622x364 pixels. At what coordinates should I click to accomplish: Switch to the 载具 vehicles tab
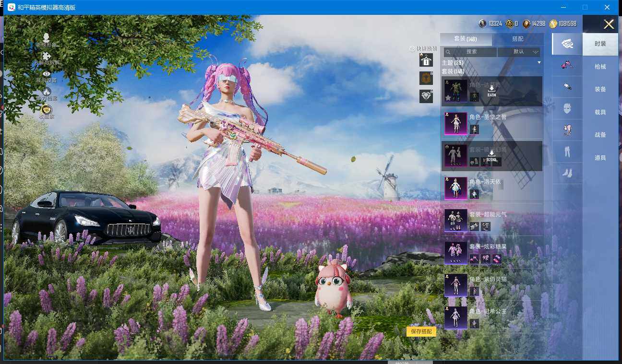[600, 112]
